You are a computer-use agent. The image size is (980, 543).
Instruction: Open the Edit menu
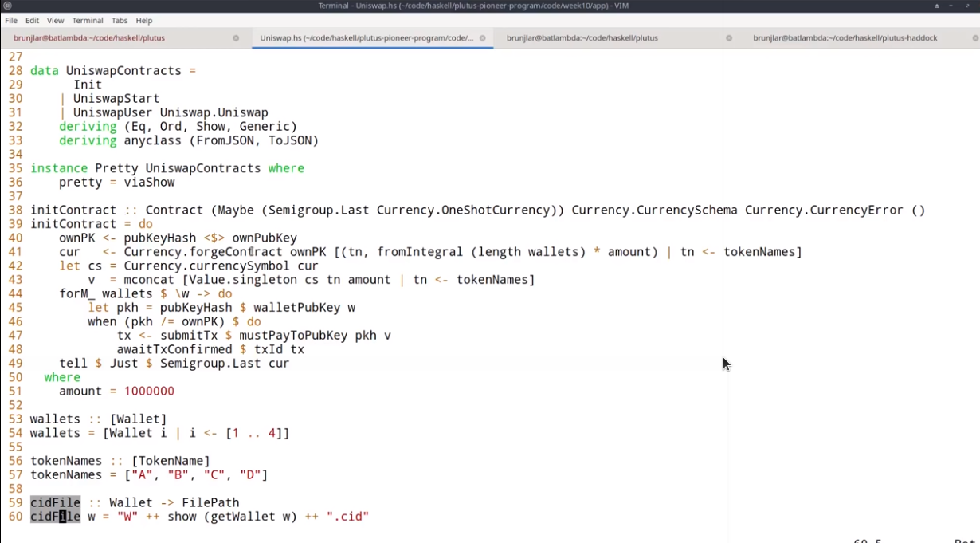point(32,21)
